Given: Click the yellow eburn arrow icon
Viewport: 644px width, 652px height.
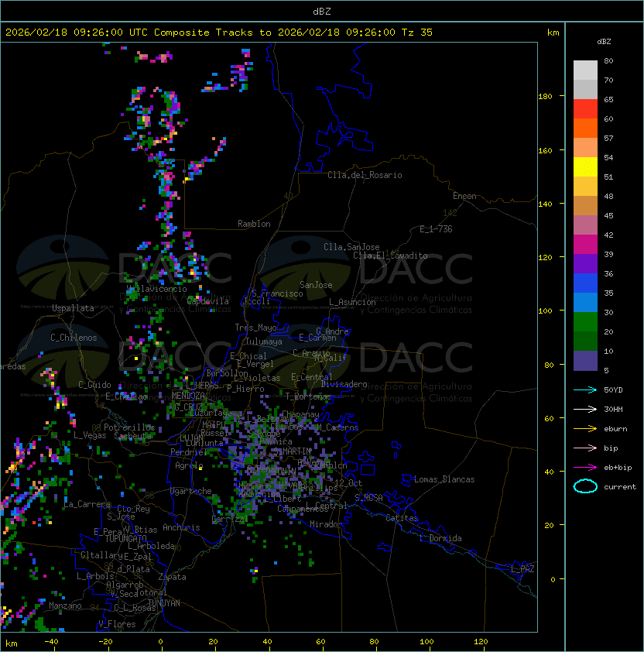Looking at the screenshot, I should (585, 429).
